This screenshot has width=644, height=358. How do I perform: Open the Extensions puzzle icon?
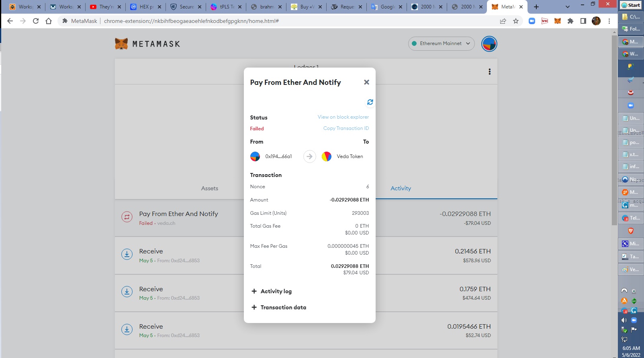[570, 21]
